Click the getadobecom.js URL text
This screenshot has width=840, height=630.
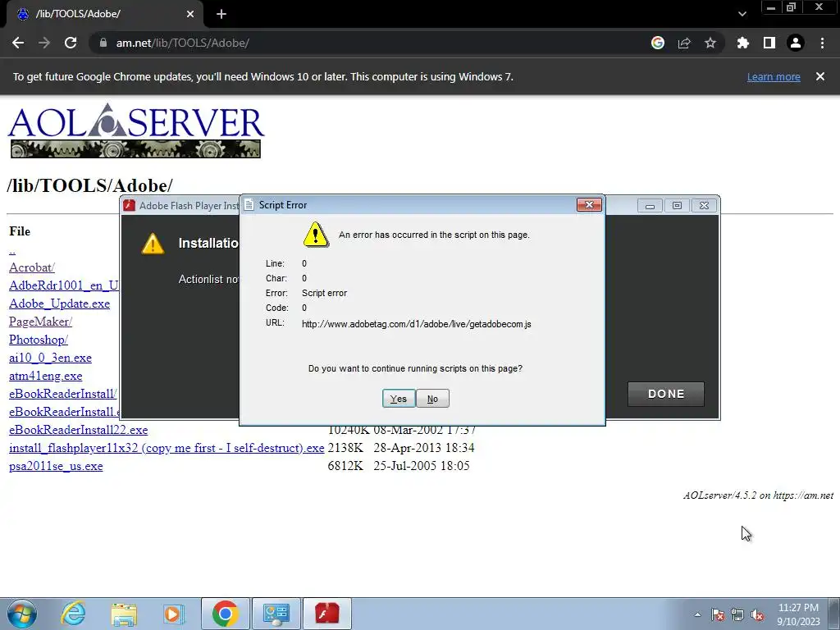coord(417,324)
